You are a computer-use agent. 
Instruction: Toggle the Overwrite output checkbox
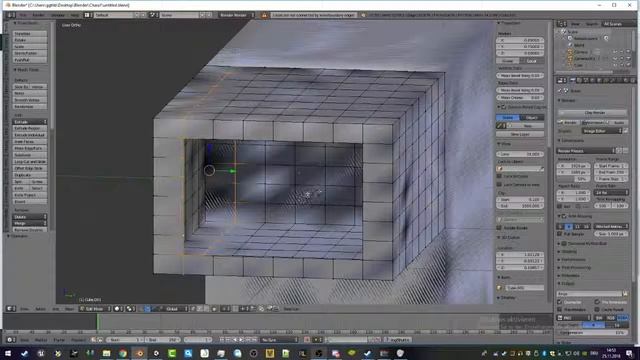[x=560, y=302]
